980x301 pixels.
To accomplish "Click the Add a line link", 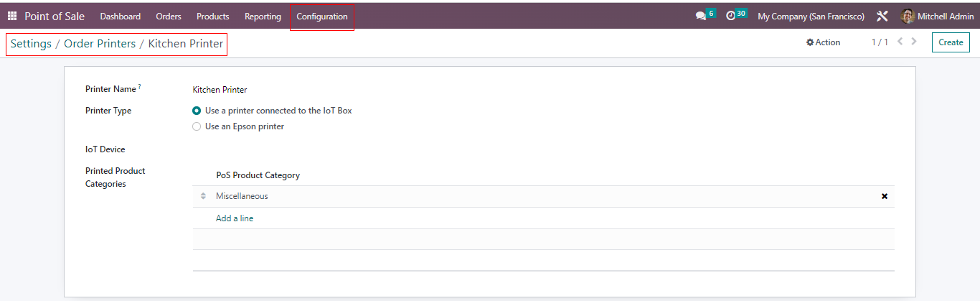I will pos(235,218).
